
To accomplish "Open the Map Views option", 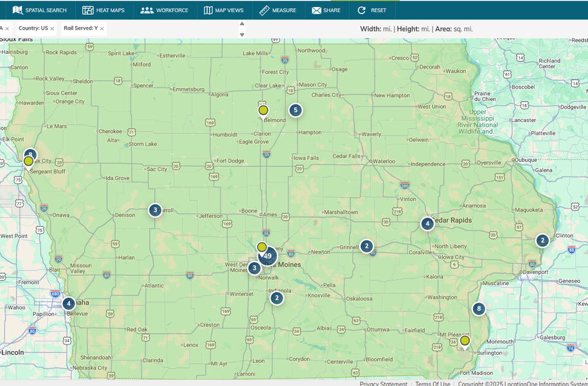I will [x=224, y=10].
